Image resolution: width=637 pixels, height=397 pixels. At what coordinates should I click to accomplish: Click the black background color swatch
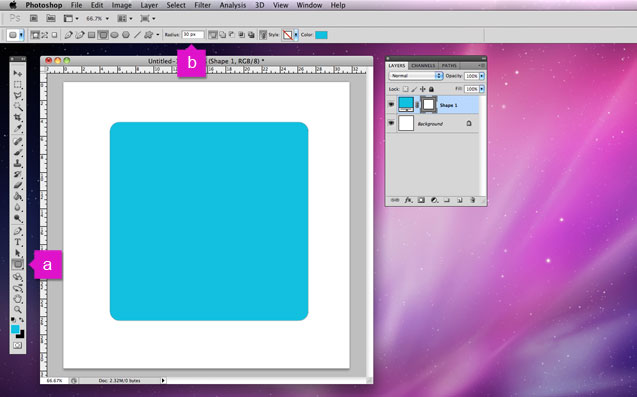(21, 335)
